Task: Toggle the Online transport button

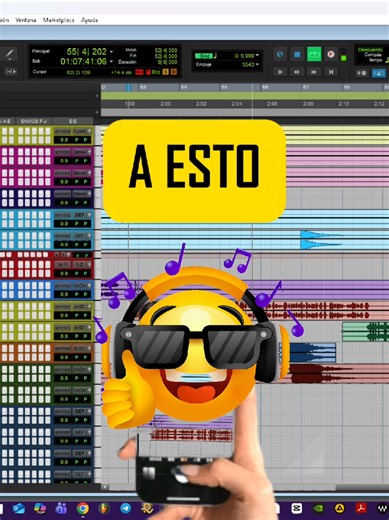Action: 280,54
